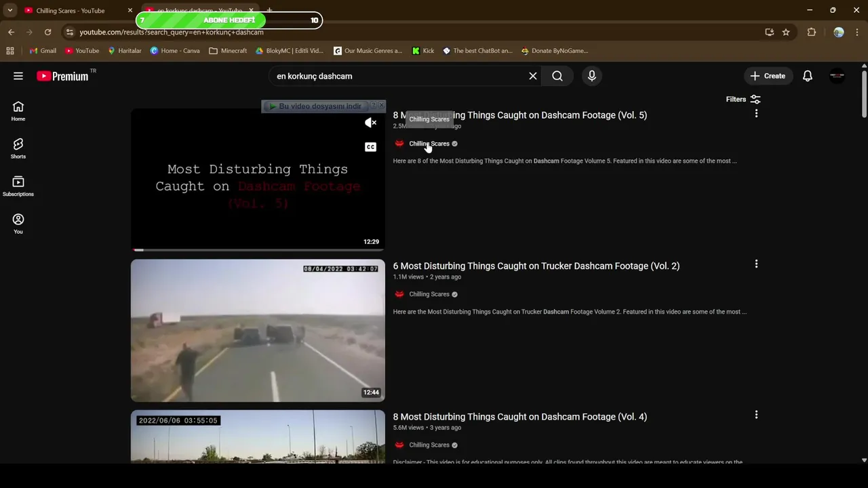Click the 'Bu video dosyasını indir' download button
This screenshot has height=488, width=868.
tap(315, 106)
